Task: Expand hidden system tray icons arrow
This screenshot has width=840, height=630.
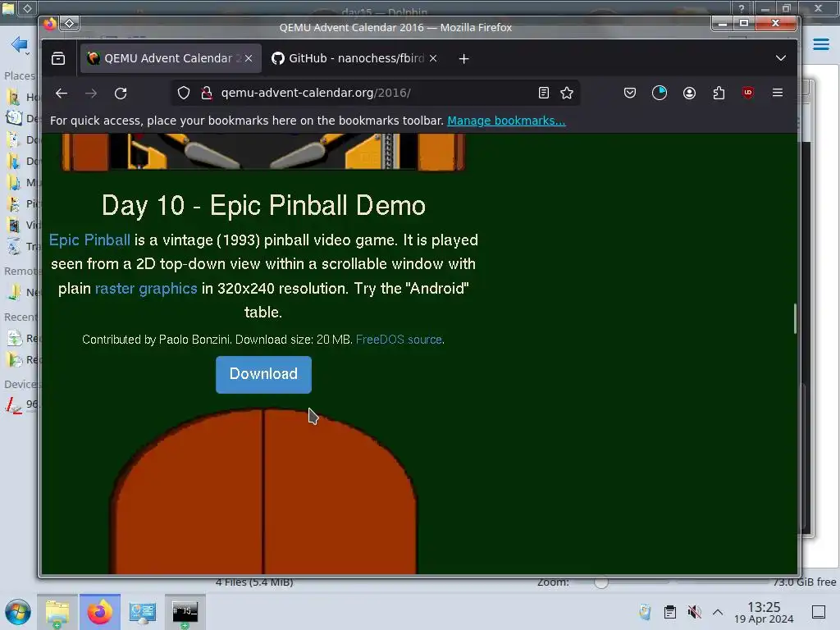Action: pyautogui.click(x=718, y=612)
